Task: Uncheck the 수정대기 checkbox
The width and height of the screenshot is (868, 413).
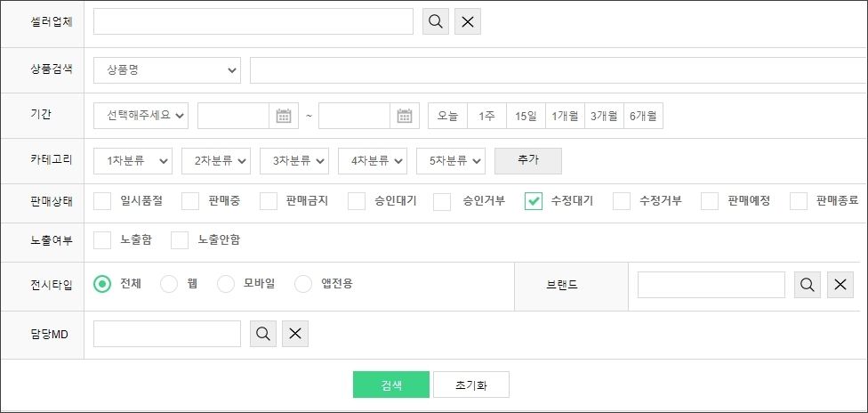Action: pyautogui.click(x=534, y=201)
